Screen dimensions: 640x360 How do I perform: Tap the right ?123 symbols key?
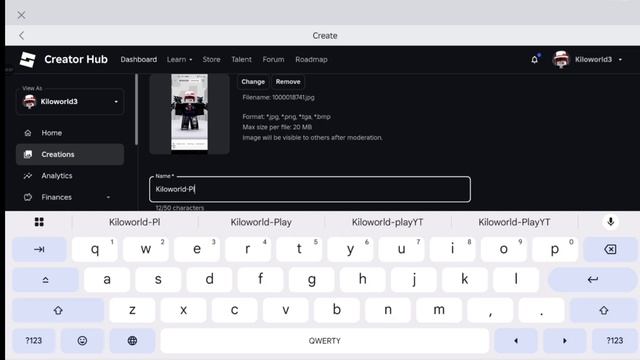(x=614, y=341)
